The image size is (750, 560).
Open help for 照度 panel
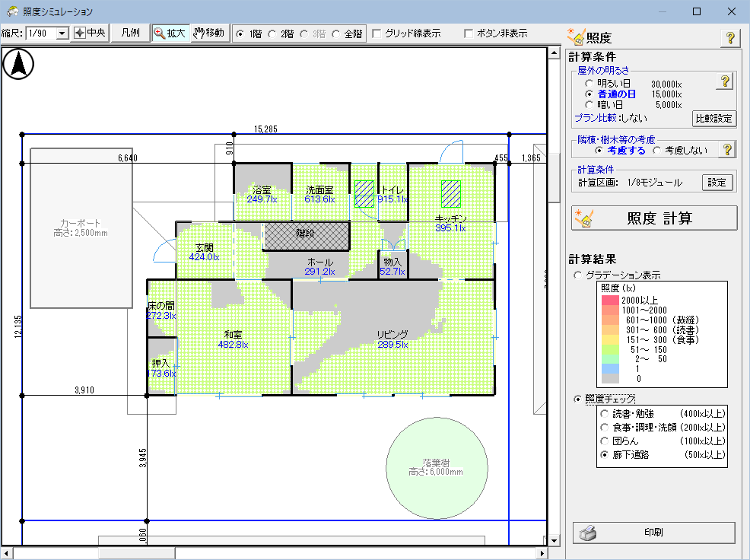click(x=730, y=38)
